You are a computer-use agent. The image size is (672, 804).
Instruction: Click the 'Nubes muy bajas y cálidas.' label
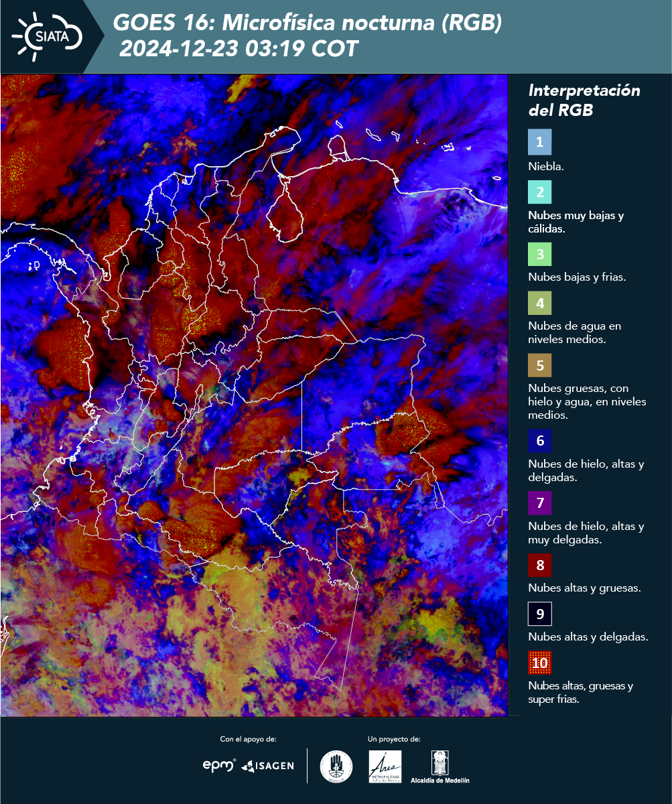pos(576,222)
